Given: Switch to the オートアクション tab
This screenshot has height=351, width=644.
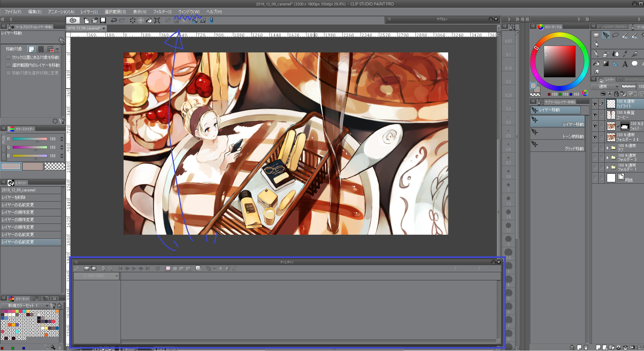Looking at the screenshot, I should pos(630,80).
